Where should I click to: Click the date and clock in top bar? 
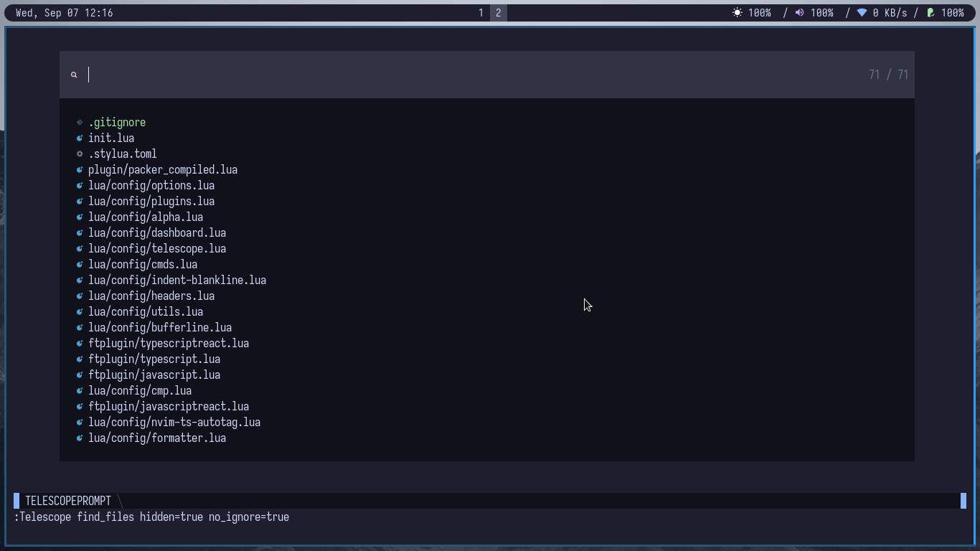pyautogui.click(x=64, y=13)
